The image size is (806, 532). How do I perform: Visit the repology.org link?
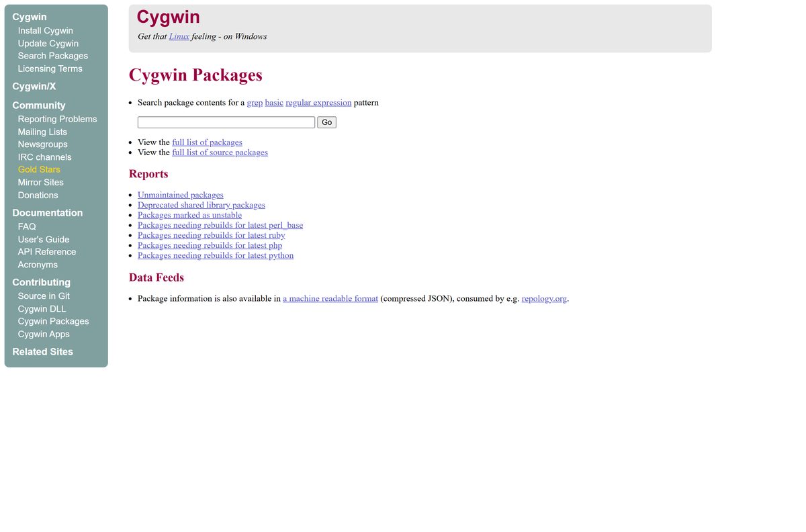544,298
